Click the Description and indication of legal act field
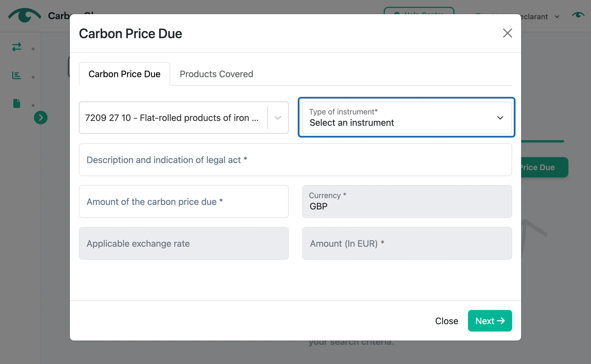Viewport: 591px width, 364px height. click(295, 160)
